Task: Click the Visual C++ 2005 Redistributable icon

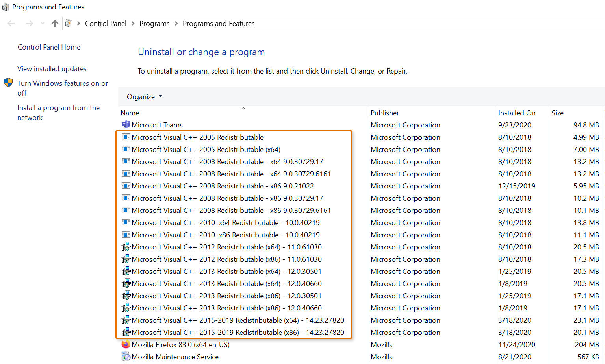Action: pos(126,137)
